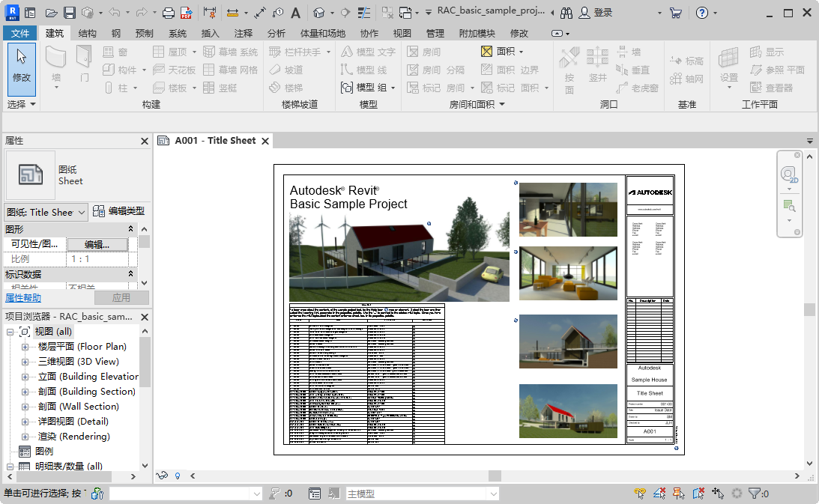Switch to the Systems (系统) ribbon tab
819x504 pixels.
pos(178,34)
